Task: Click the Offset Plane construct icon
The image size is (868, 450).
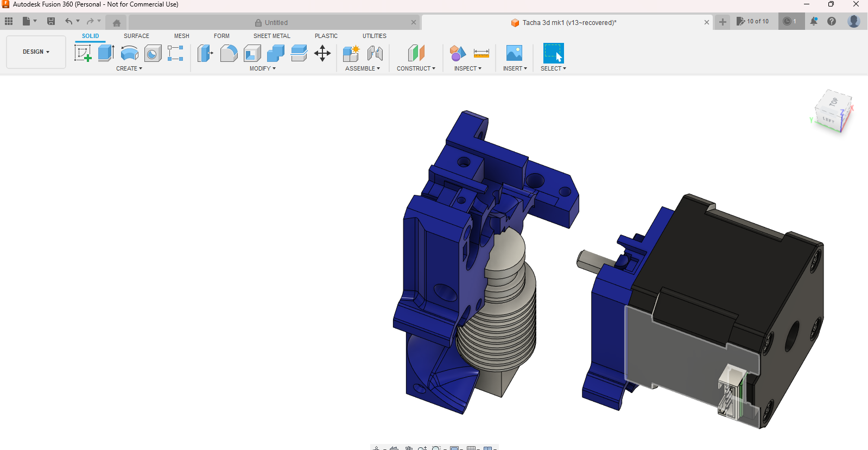Action: [416, 53]
